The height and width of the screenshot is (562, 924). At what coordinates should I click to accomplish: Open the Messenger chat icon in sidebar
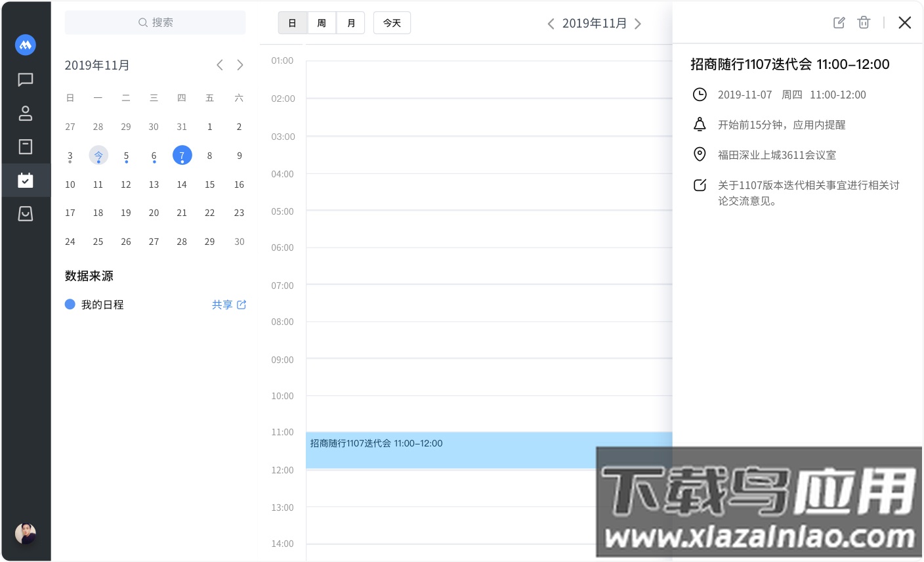point(26,79)
